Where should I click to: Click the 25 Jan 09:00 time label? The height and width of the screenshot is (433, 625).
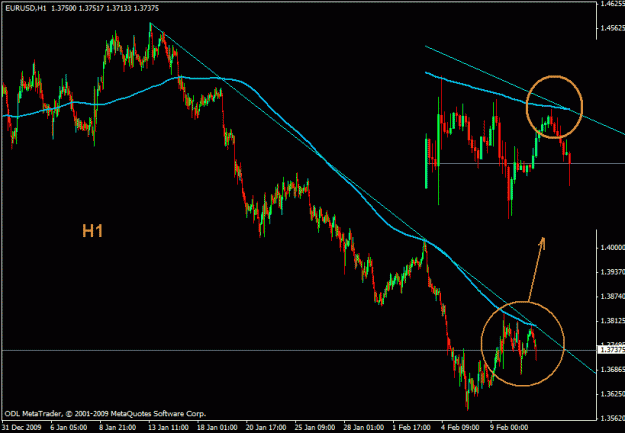[x=315, y=427]
